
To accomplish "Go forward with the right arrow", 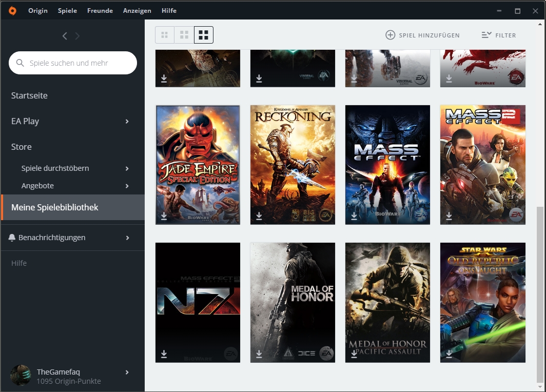I will tap(77, 36).
